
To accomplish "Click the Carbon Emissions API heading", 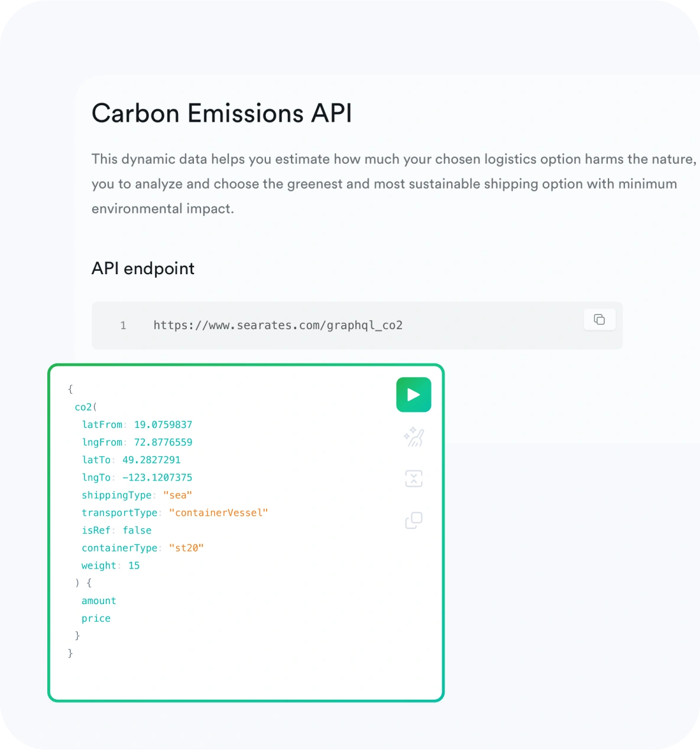I will (222, 113).
